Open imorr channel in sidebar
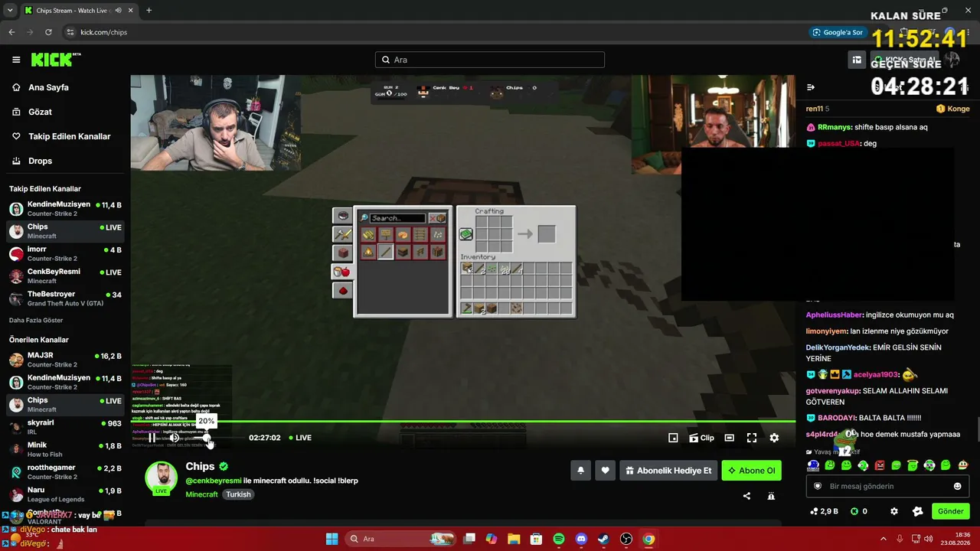980x551 pixels. point(65,254)
